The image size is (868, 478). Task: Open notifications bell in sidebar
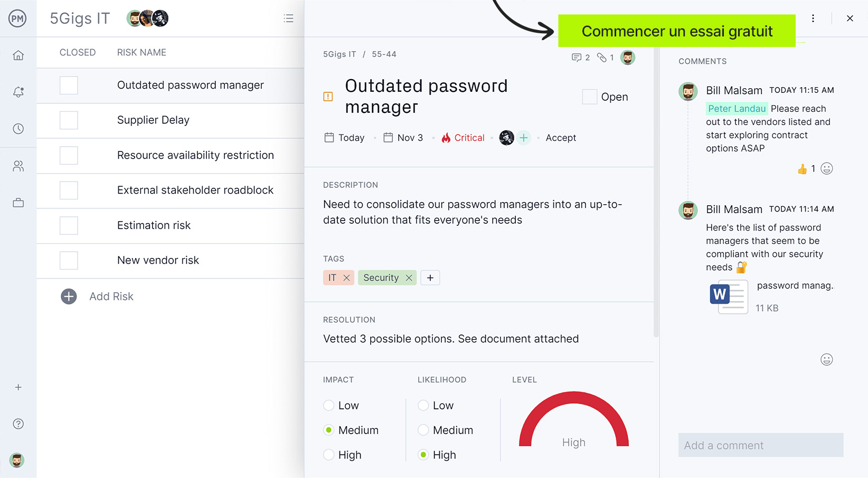(x=18, y=92)
